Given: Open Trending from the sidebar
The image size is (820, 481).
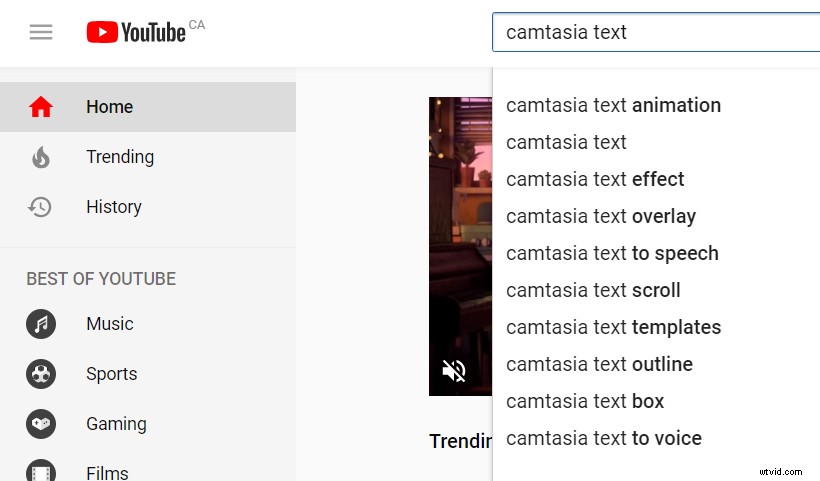Looking at the screenshot, I should click(x=120, y=157).
